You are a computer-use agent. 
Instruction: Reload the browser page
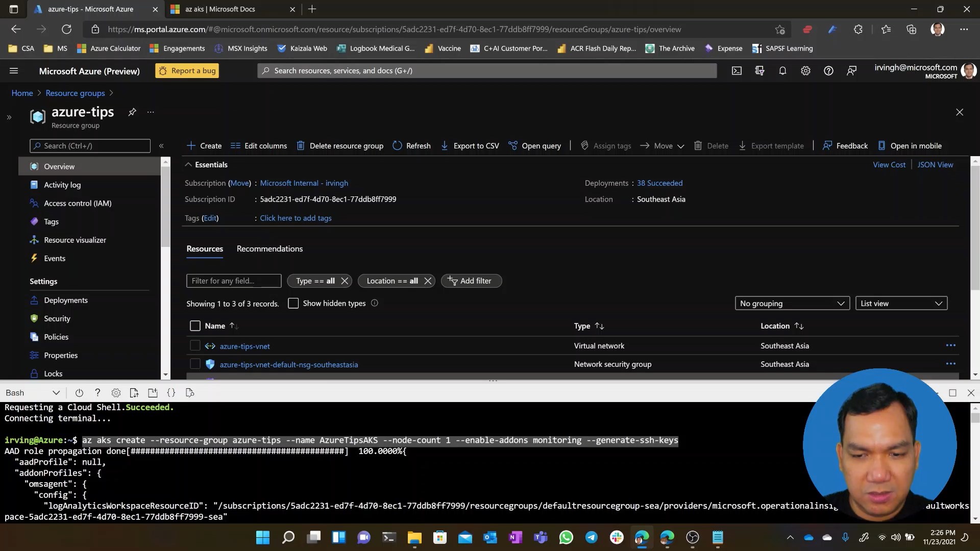[x=66, y=30]
